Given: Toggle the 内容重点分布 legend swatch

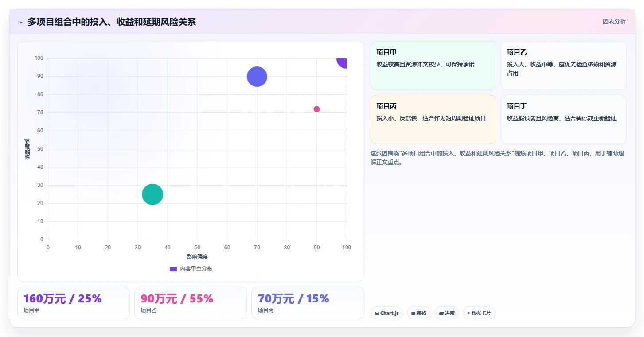Looking at the screenshot, I should click(x=173, y=269).
